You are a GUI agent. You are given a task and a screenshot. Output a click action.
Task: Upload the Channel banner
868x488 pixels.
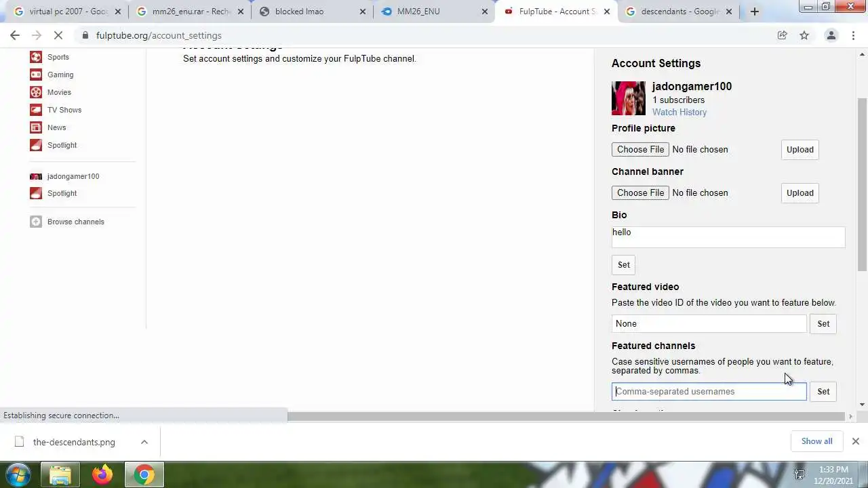pos(800,193)
